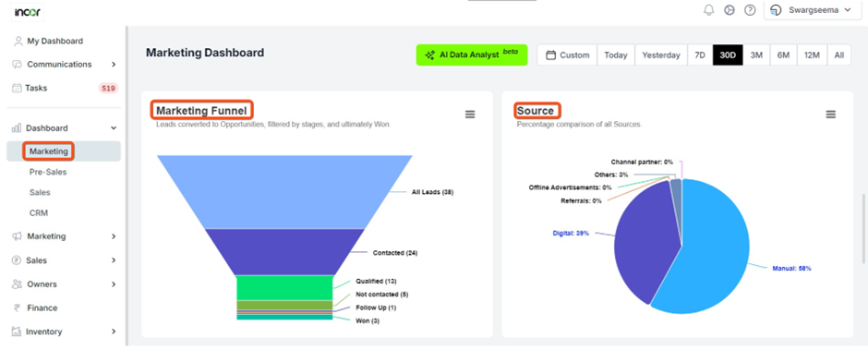
Task: Open the Source chart hamburger menu
Action: 830,115
